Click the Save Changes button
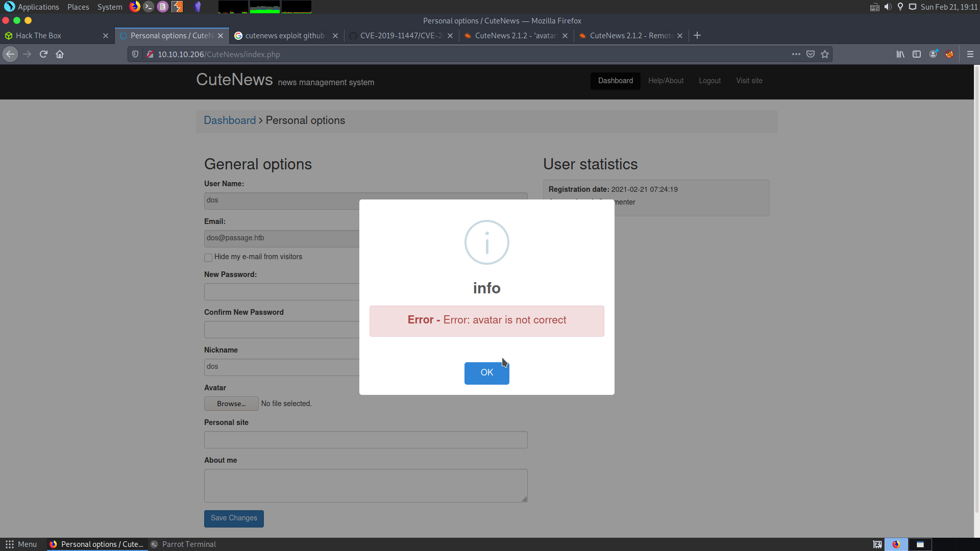Viewport: 980px width, 551px height. 234,518
